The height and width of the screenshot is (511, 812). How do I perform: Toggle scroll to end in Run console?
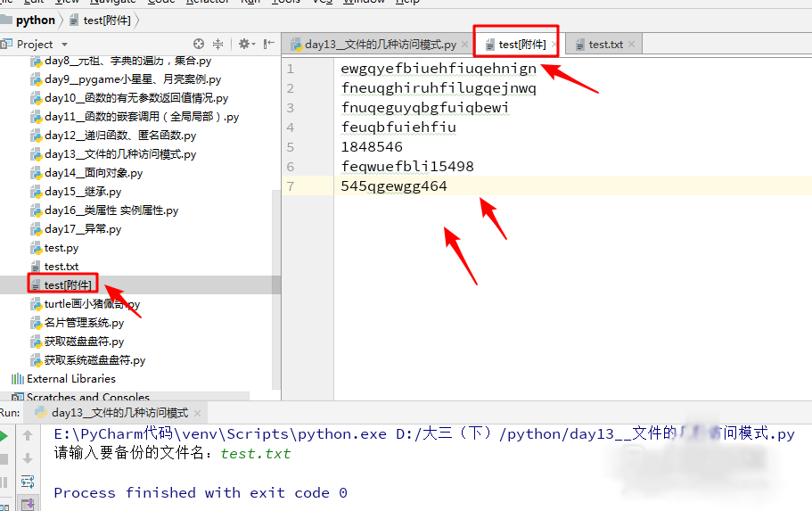click(x=28, y=503)
